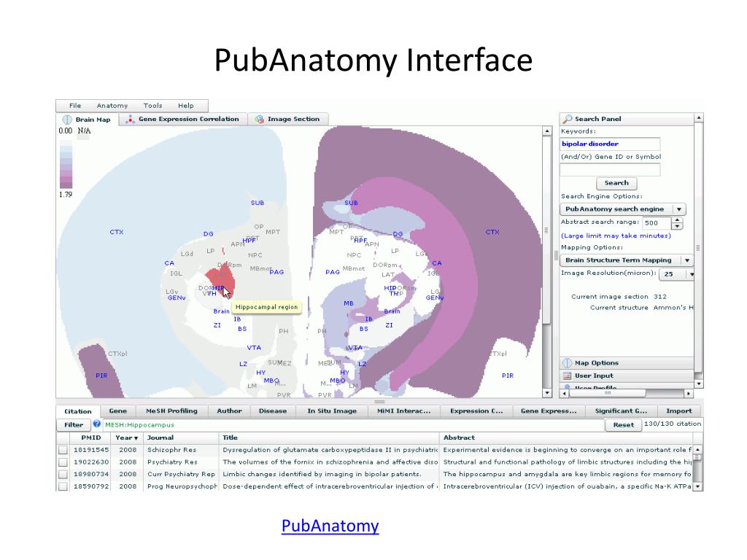Image resolution: width=747 pixels, height=560 pixels.
Task: Open the File menu
Action: tap(75, 106)
